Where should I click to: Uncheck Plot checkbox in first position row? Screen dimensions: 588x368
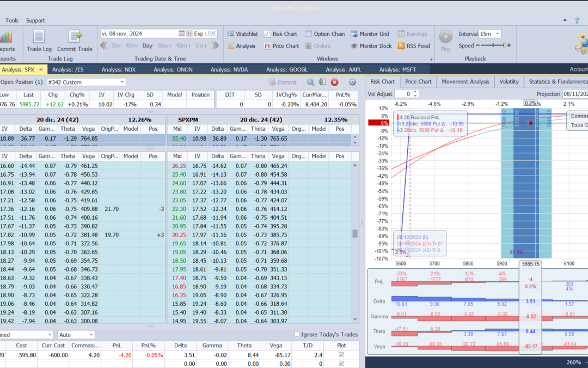341,355
